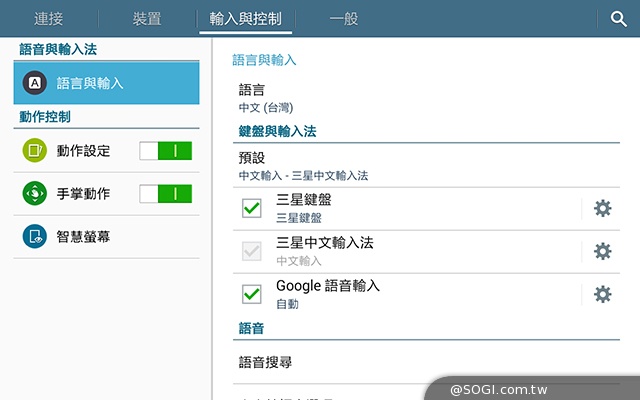Viewport: 640px width, 400px height.
Task: Click the 三星中文輸入法 row label
Action: pyautogui.click(x=325, y=243)
